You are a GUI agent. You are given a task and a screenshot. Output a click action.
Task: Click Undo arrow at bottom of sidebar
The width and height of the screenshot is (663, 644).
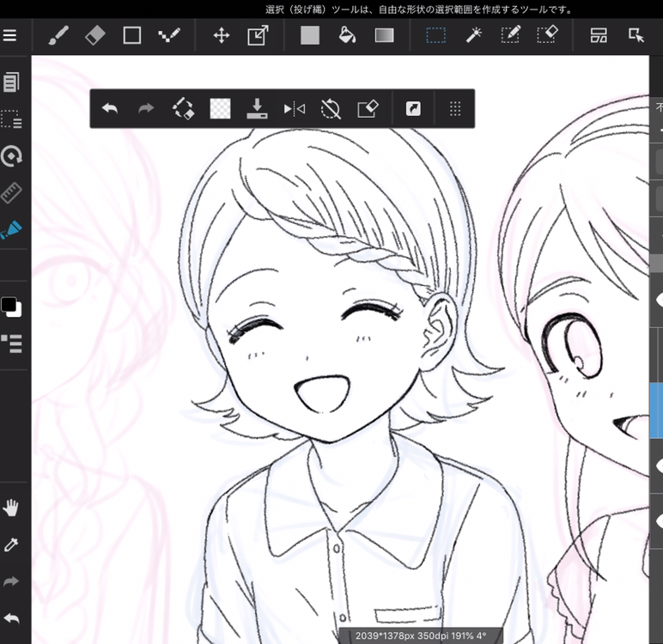(11, 618)
